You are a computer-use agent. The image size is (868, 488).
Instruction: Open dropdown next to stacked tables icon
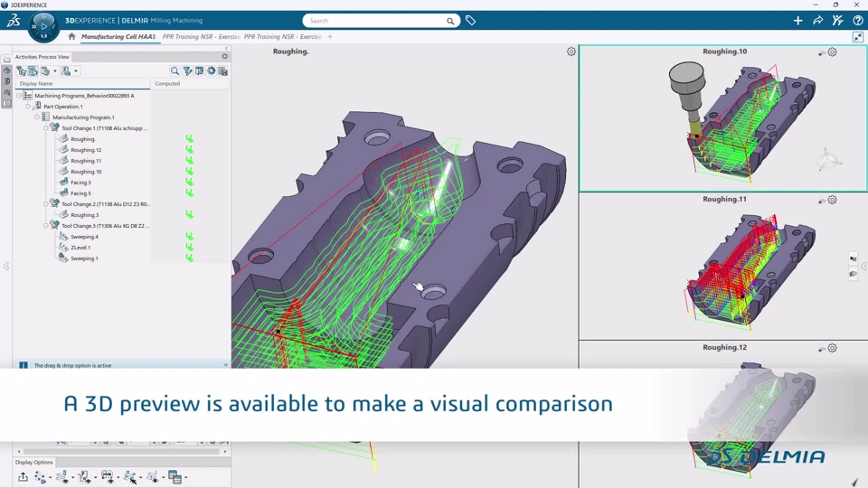click(186, 477)
